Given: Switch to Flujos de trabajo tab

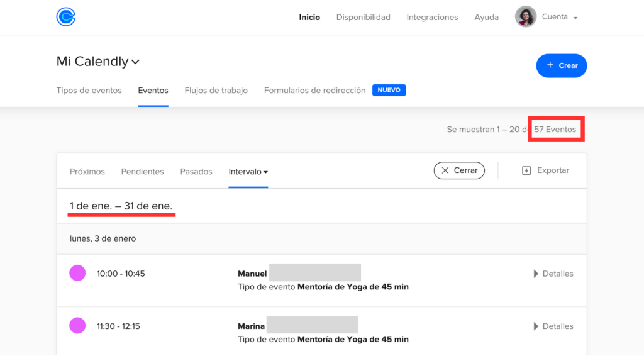Looking at the screenshot, I should coord(216,90).
